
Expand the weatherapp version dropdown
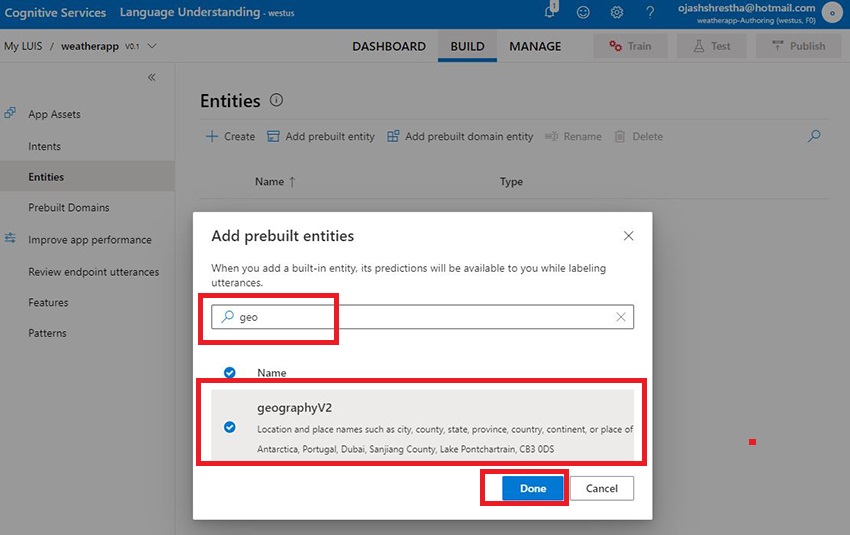coord(152,46)
